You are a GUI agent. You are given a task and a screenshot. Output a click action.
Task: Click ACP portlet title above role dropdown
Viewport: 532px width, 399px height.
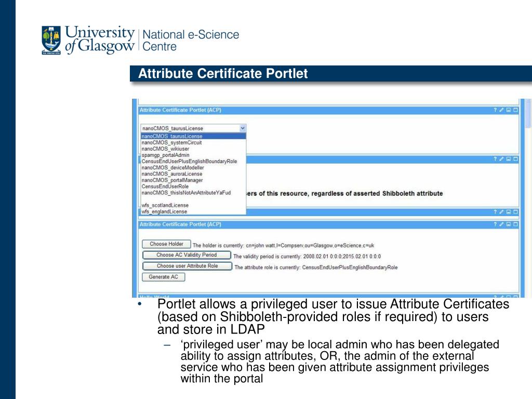point(180,110)
